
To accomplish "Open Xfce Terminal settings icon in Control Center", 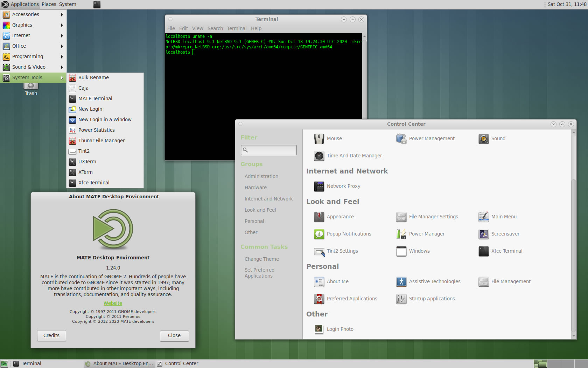I will pos(483,251).
